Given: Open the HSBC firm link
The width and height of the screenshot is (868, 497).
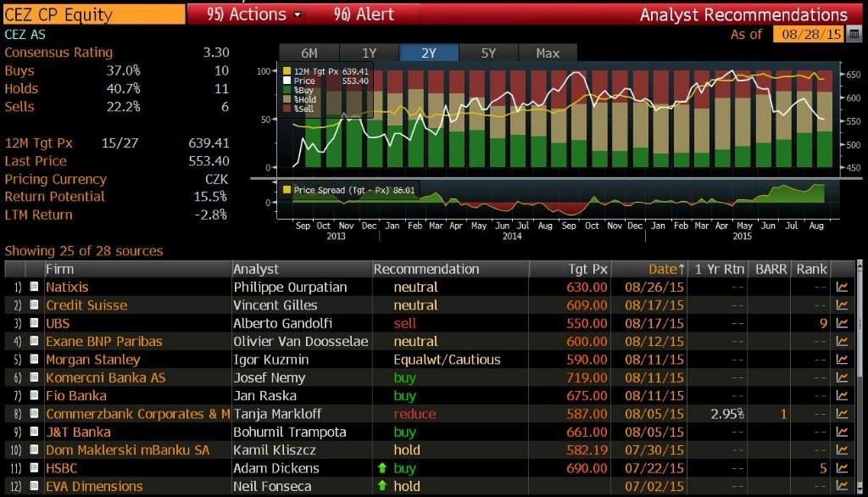Looking at the screenshot, I should click(61, 468).
